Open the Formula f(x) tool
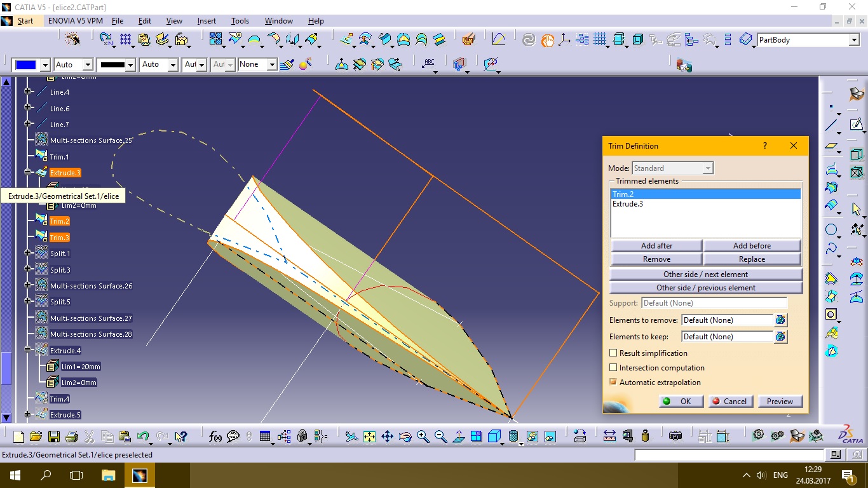Screen dimensions: 868x488 coord(215,437)
